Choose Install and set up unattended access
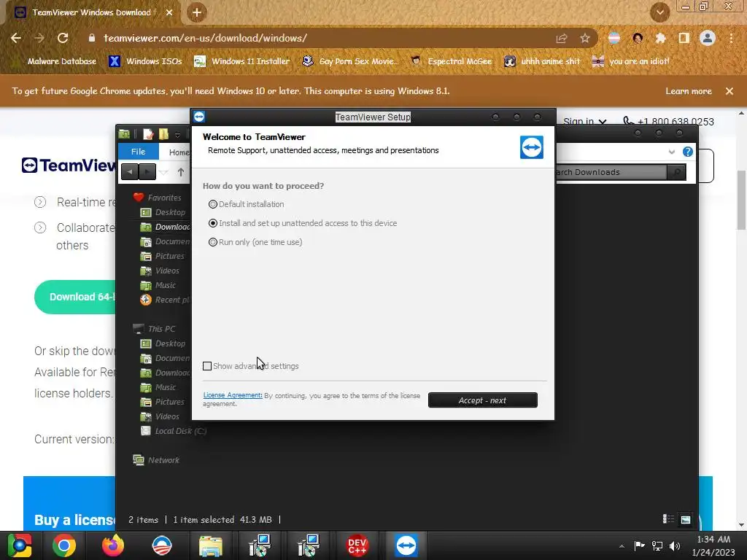The height and width of the screenshot is (560, 747). click(x=303, y=223)
